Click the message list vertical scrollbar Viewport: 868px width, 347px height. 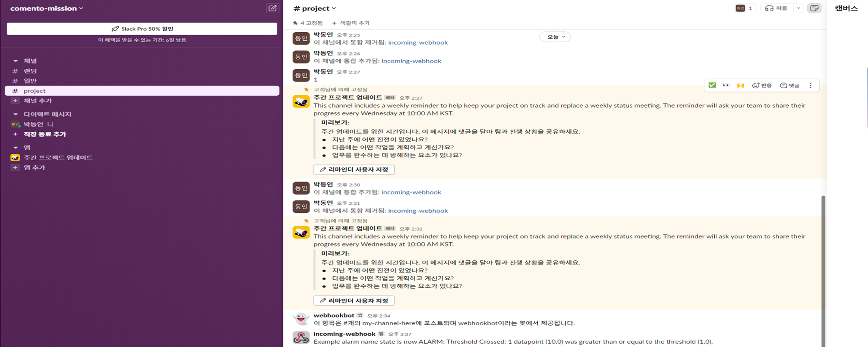tap(823, 270)
